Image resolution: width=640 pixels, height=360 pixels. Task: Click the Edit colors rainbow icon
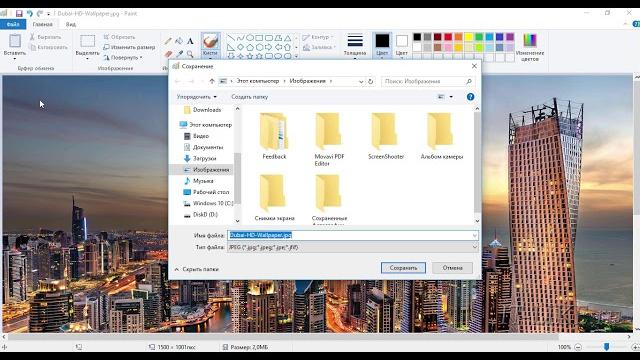click(x=530, y=40)
